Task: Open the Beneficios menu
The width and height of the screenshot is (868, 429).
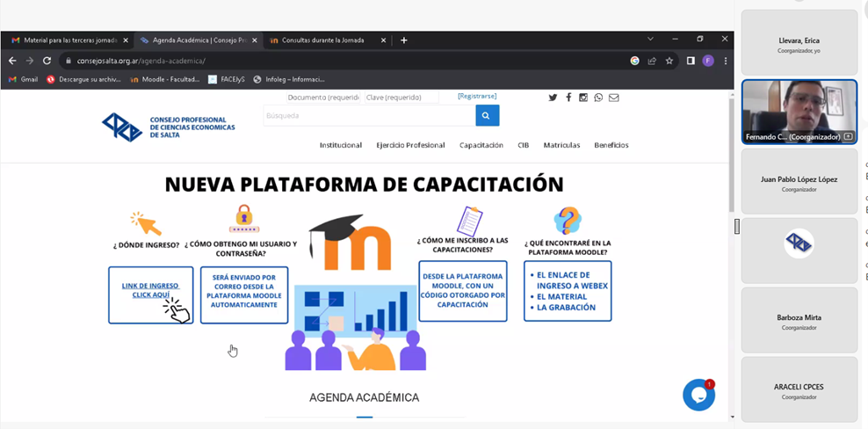Action: point(611,145)
